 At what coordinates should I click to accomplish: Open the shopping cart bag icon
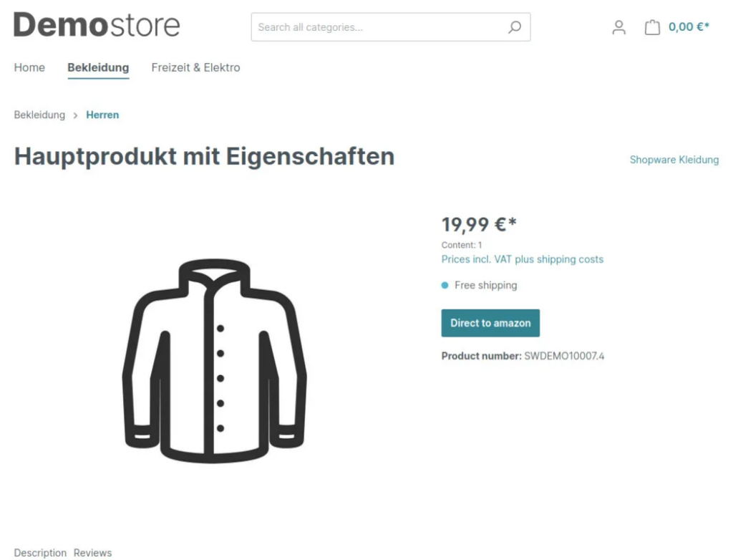[651, 27]
